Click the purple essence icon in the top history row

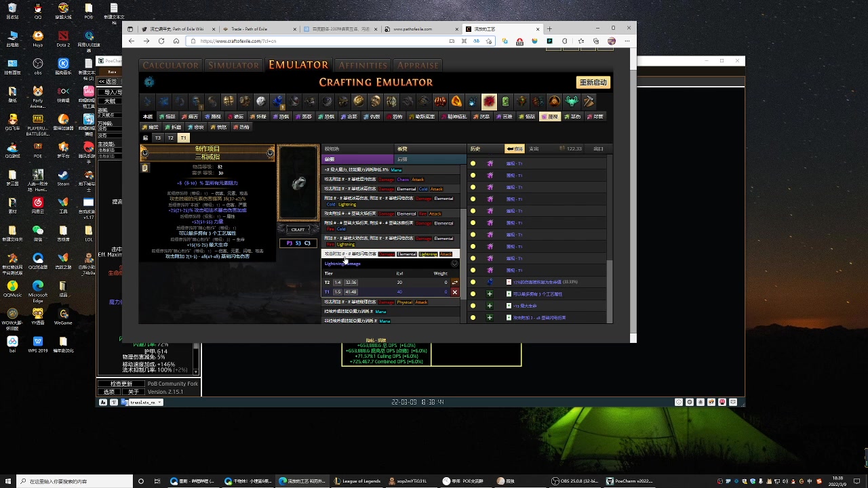pyautogui.click(x=490, y=163)
